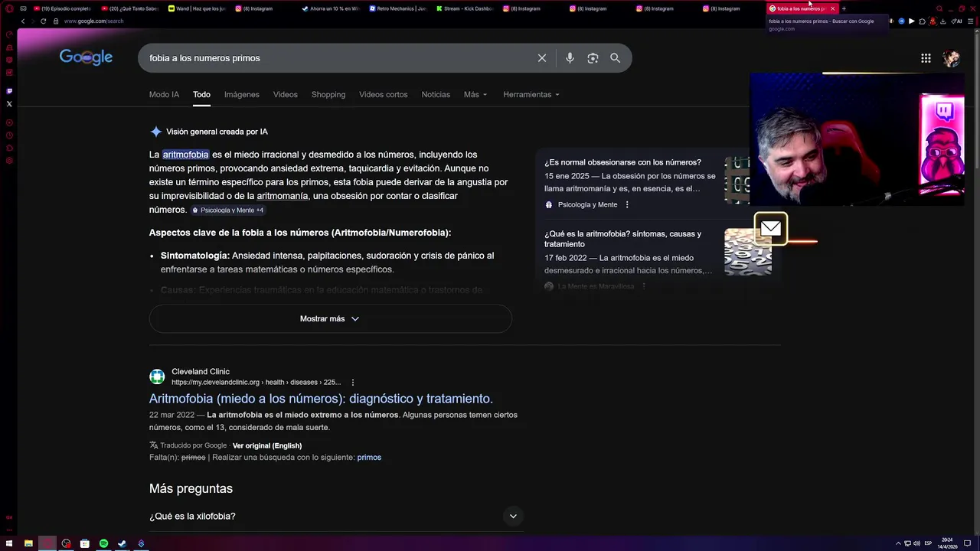Show hidden system tray icons
980x551 pixels.
[898, 543]
